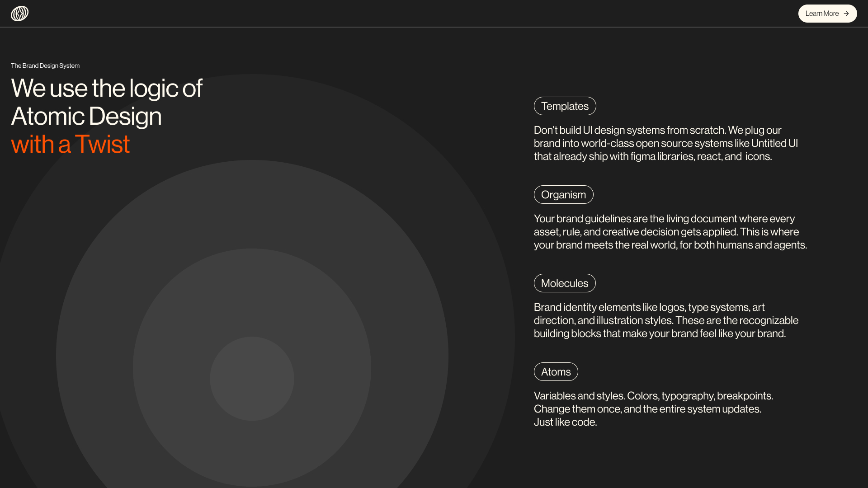Click the 'Atomic Design' heading line
Image resolution: width=868 pixels, height=488 pixels.
pos(86,116)
